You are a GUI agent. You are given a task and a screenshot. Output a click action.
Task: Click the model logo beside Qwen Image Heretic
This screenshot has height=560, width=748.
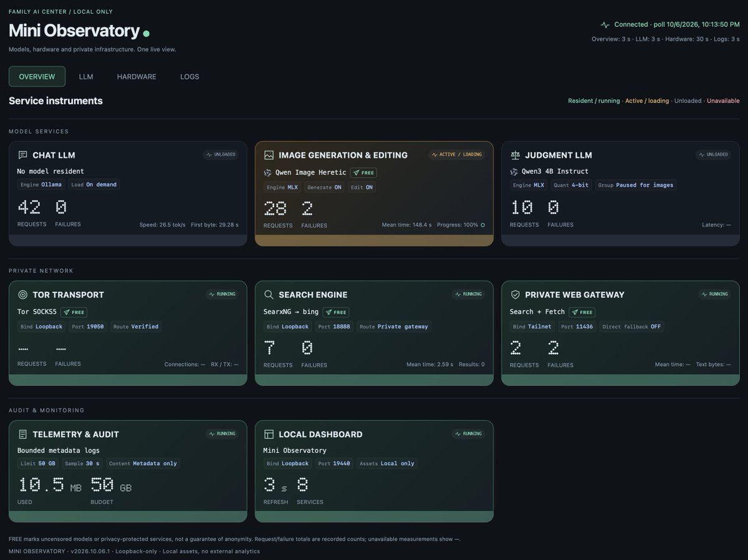(x=268, y=173)
